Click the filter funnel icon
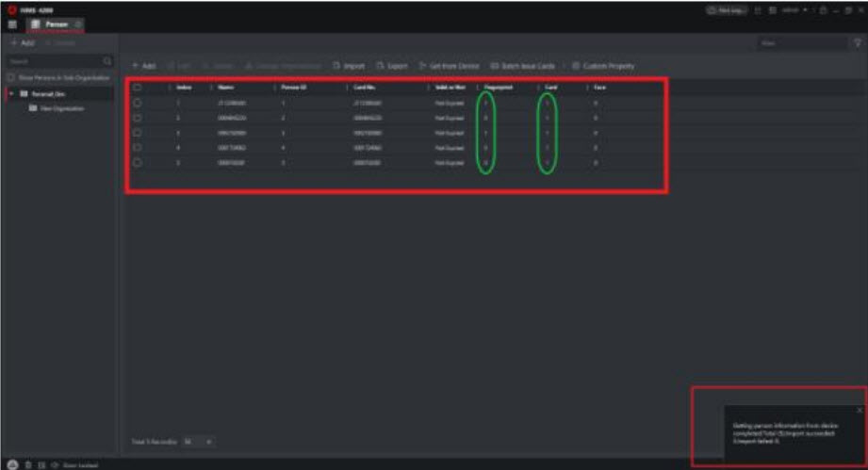This screenshot has height=470, width=868. [858, 43]
